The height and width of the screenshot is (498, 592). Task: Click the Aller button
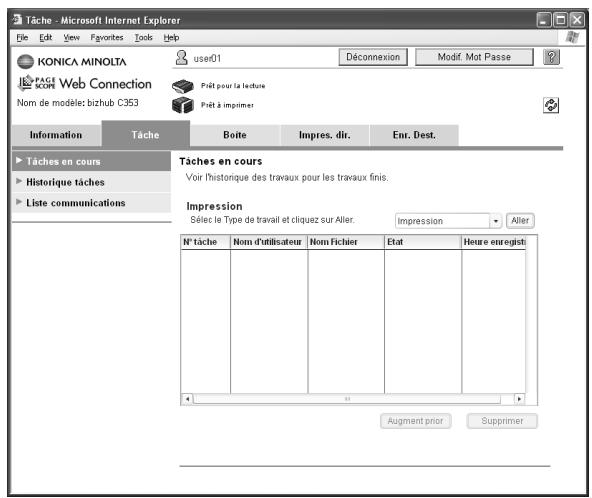pyautogui.click(x=520, y=220)
